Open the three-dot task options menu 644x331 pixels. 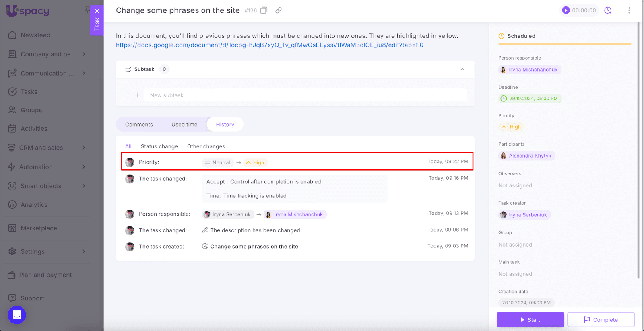tap(629, 10)
